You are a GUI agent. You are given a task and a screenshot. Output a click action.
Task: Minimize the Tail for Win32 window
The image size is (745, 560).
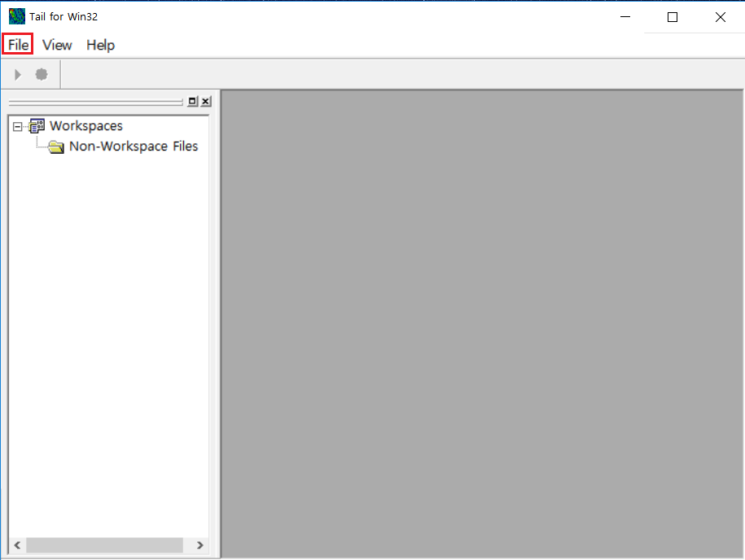(625, 17)
